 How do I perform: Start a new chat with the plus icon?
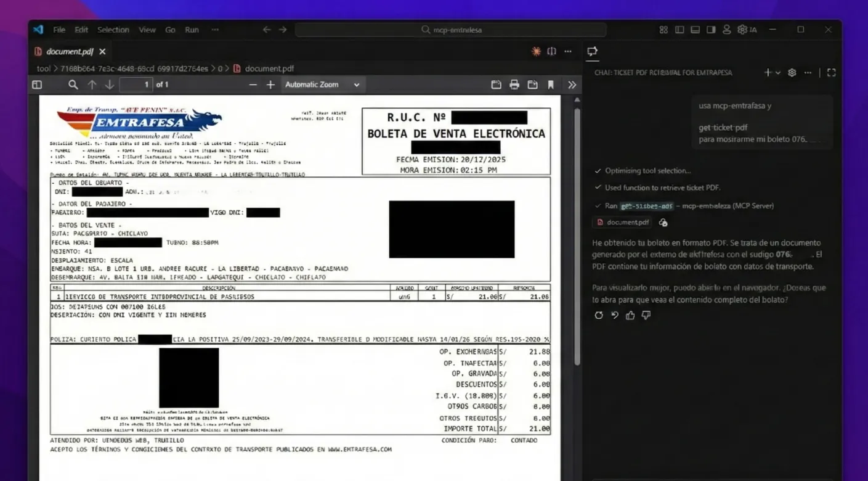[x=768, y=72]
